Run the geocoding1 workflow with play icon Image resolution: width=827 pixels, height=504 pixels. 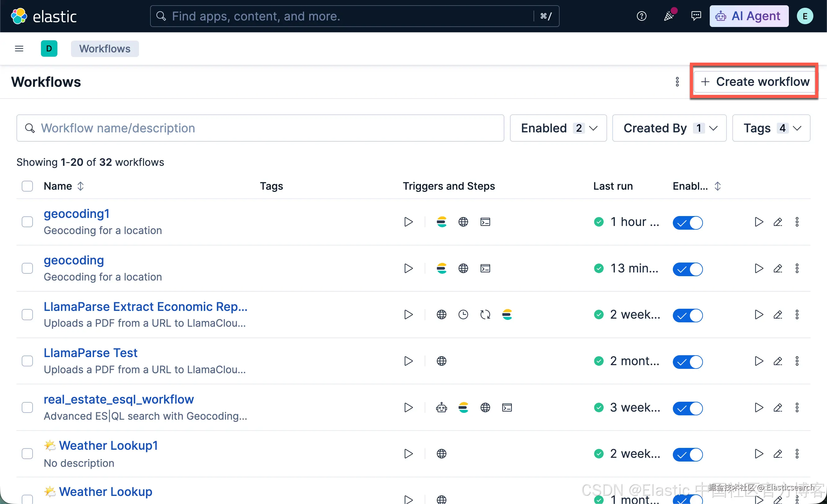tap(758, 222)
